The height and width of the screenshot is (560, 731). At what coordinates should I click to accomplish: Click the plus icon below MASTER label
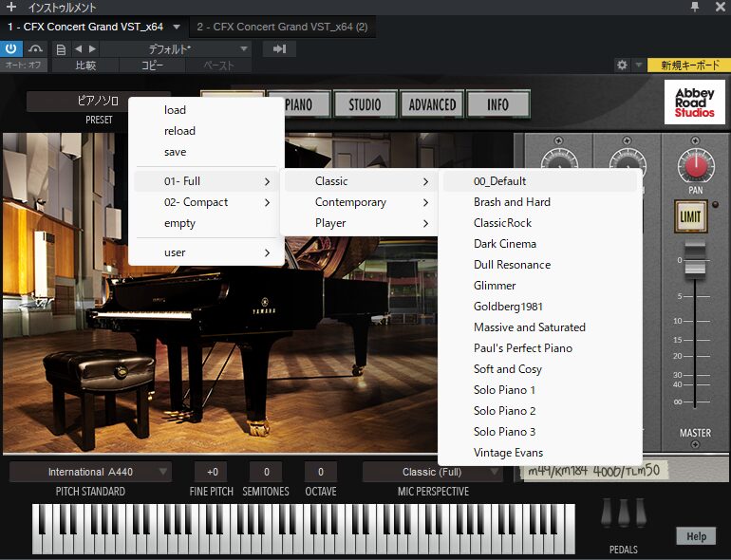click(695, 444)
